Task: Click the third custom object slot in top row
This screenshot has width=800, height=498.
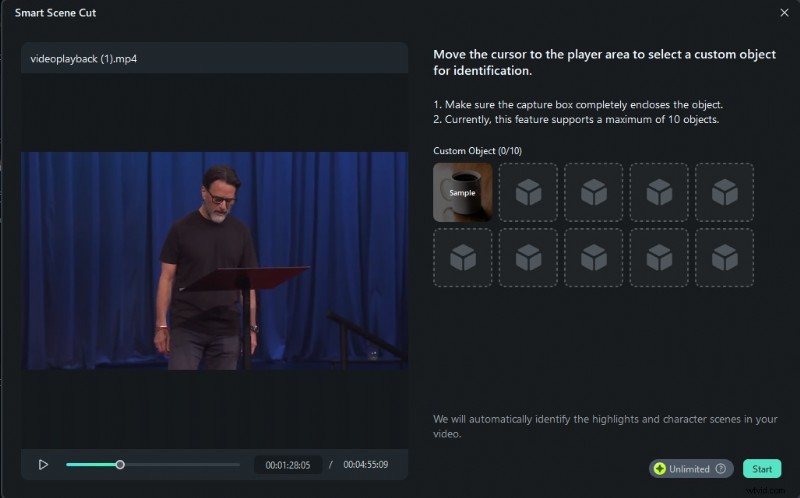Action: (593, 192)
